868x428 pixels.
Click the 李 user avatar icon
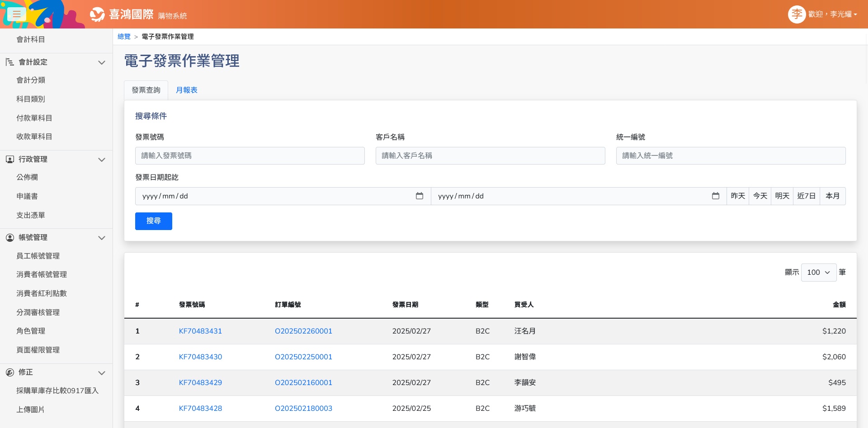797,14
